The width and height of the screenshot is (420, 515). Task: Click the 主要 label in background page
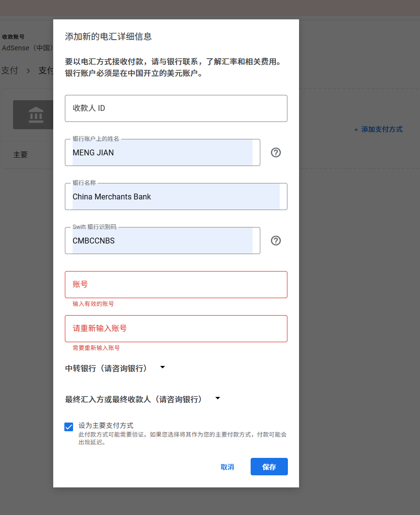20,155
